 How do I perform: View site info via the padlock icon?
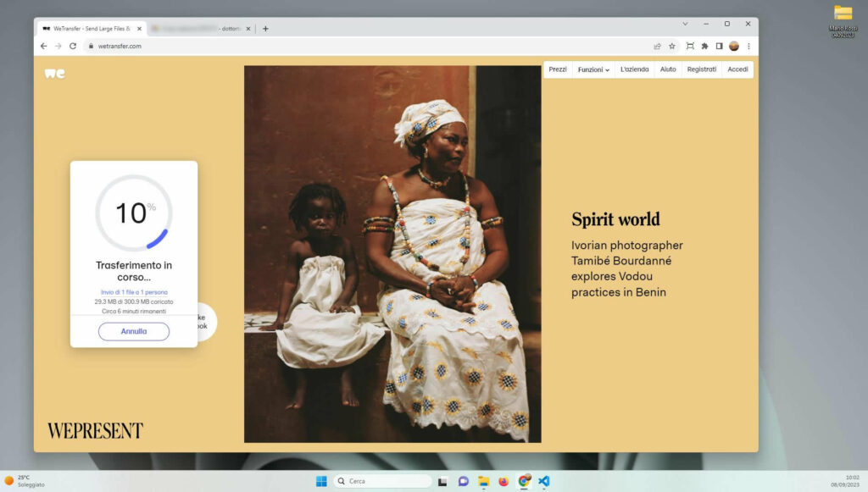pos(91,47)
